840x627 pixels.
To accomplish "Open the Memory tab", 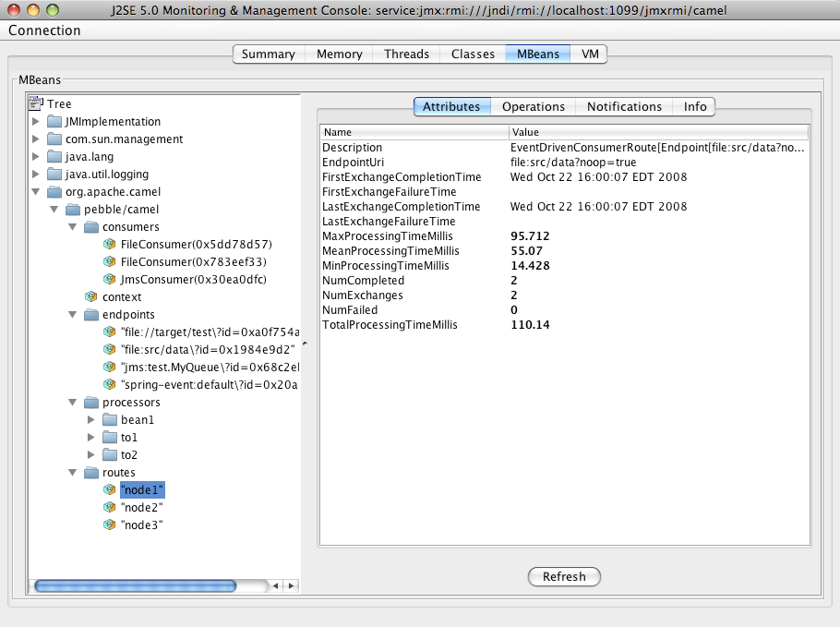I will tap(338, 54).
